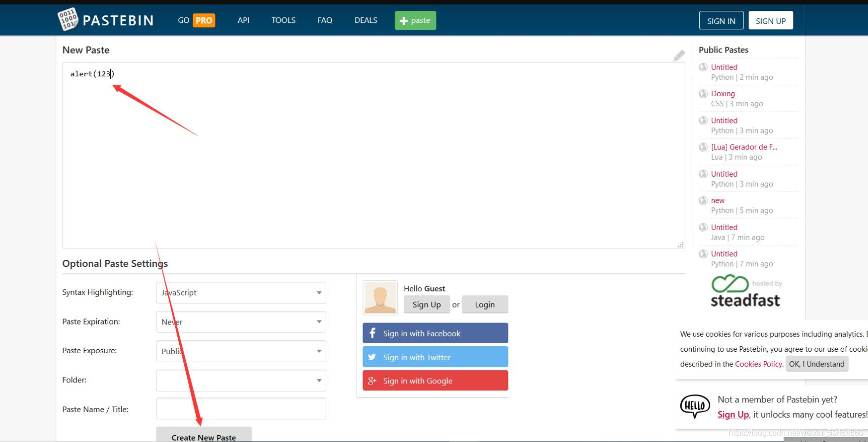Screen dimensions: 868x442
Task: Open the Paste Exposure dropdown
Action: coord(241,351)
